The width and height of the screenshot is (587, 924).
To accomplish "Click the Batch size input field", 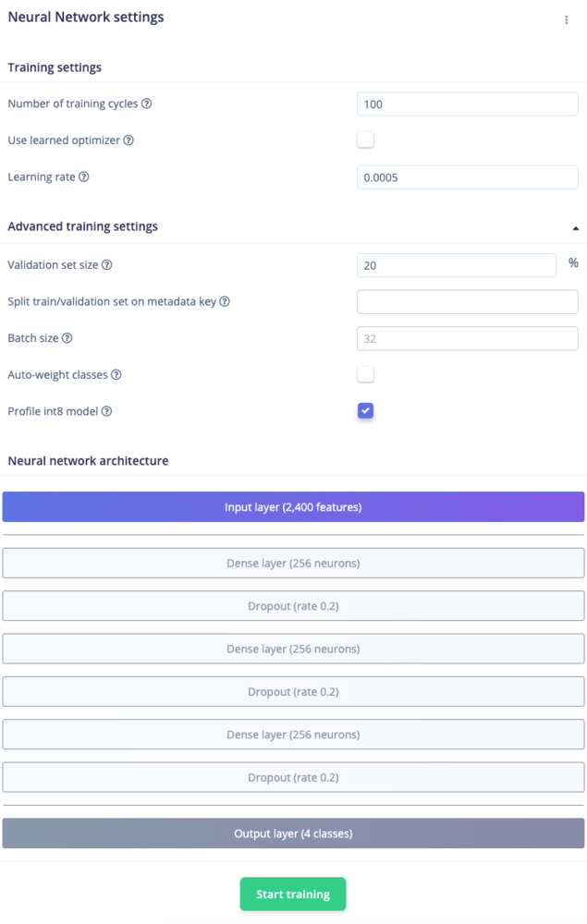I will pos(468,339).
